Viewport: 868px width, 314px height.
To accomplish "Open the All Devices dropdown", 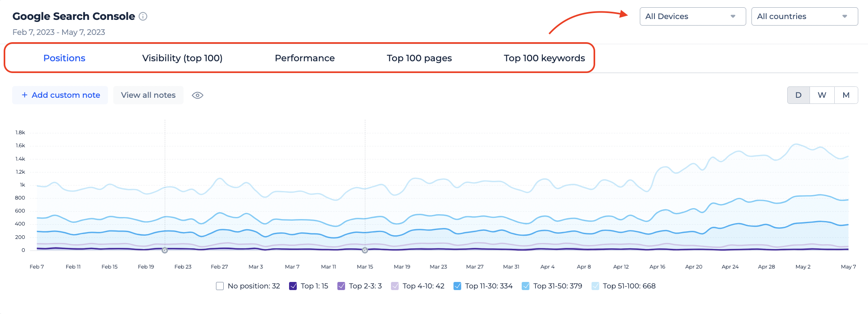I will (x=693, y=16).
